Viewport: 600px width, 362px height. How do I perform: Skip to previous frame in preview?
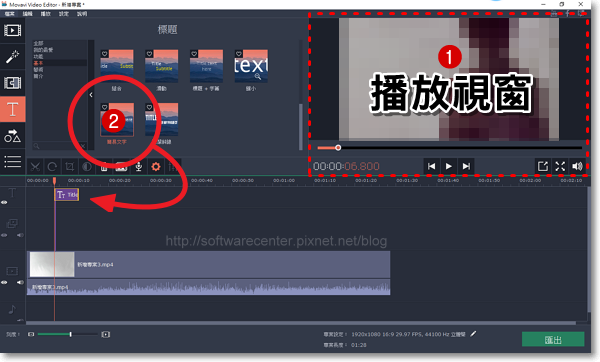tap(432, 166)
